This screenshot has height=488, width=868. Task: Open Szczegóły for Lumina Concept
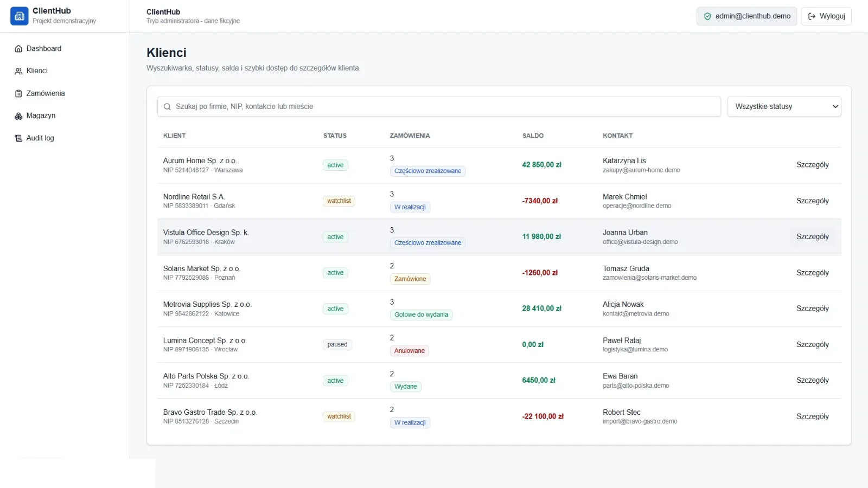[x=812, y=345]
